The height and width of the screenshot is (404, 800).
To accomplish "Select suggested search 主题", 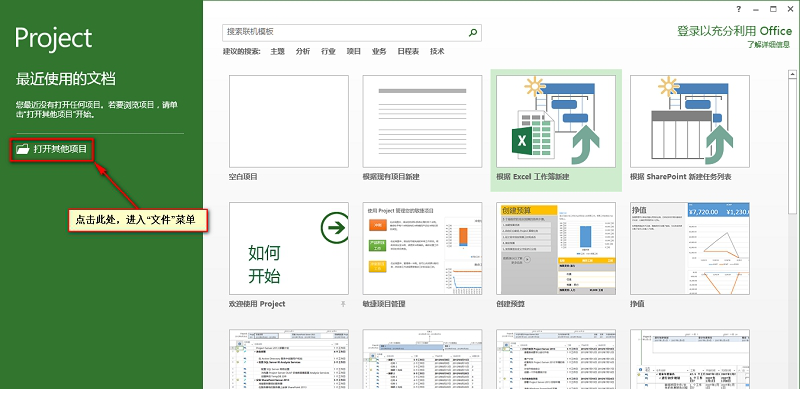I will 277,52.
